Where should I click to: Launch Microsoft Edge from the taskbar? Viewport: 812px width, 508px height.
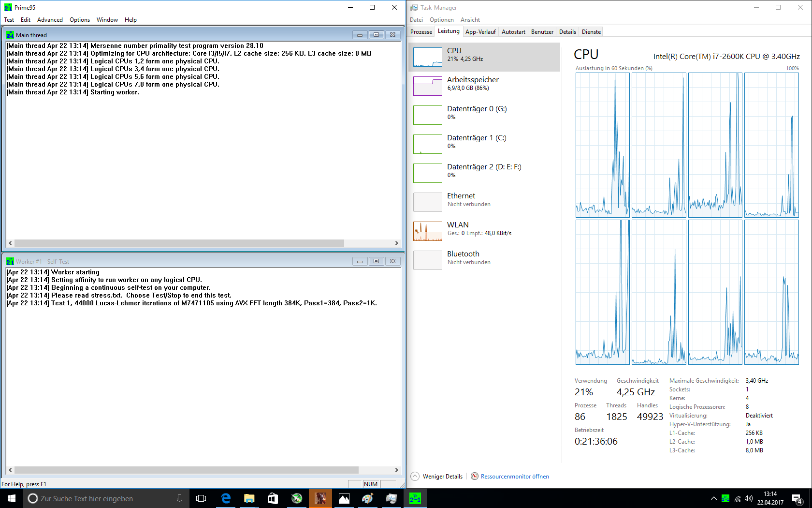pyautogui.click(x=225, y=498)
